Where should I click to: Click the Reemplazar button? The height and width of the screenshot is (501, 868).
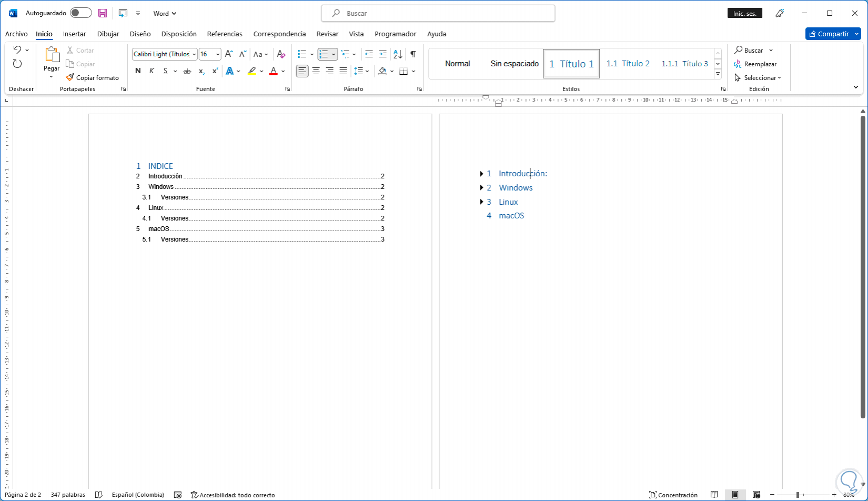pyautogui.click(x=755, y=64)
